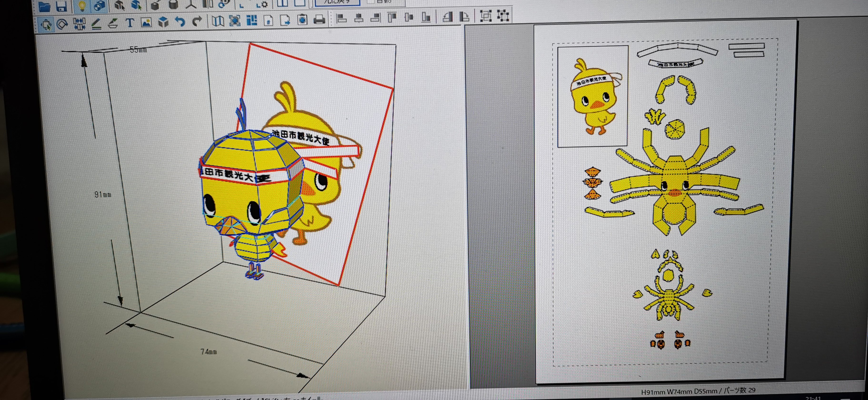Image resolution: width=868 pixels, height=400 pixels.
Task: Click the page number (#) icon
Action: click(x=269, y=20)
